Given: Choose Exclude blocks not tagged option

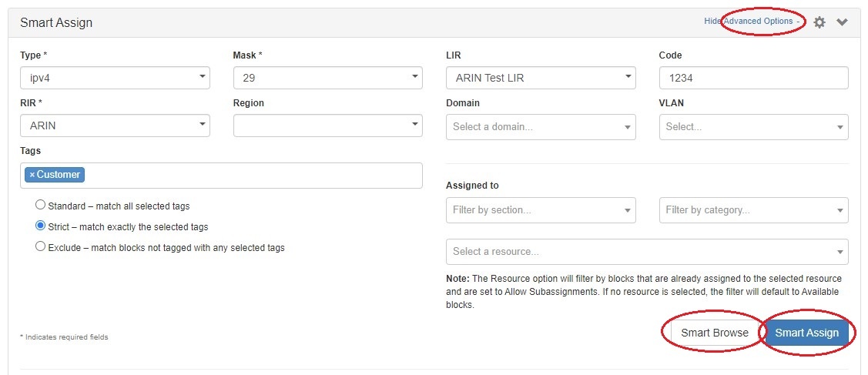Looking at the screenshot, I should click(x=40, y=247).
